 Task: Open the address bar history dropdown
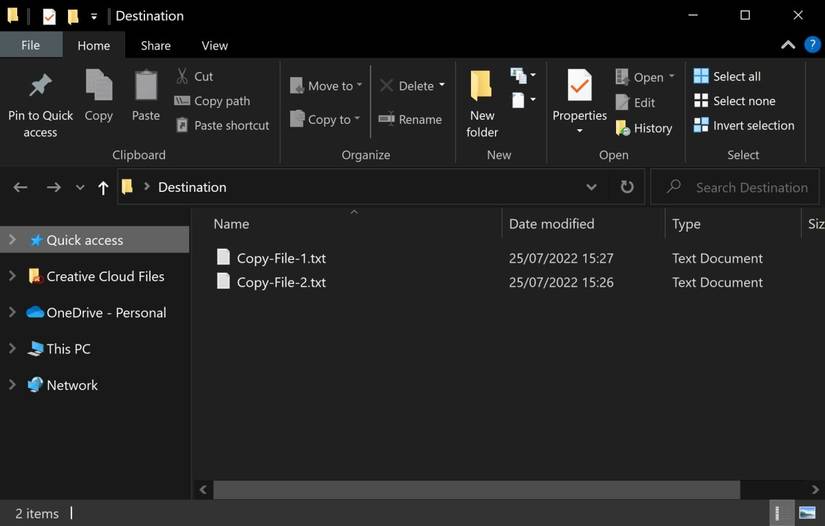(x=592, y=187)
